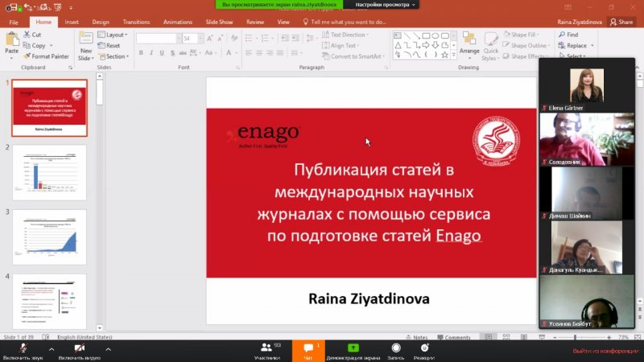Leave conference (Выйти из конференции)
Viewport: 644px width, 362px height.
coord(605,351)
